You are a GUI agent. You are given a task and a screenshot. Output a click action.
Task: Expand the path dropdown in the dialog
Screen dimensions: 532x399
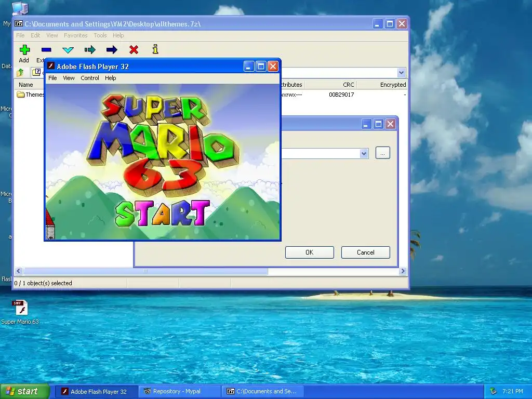(364, 153)
